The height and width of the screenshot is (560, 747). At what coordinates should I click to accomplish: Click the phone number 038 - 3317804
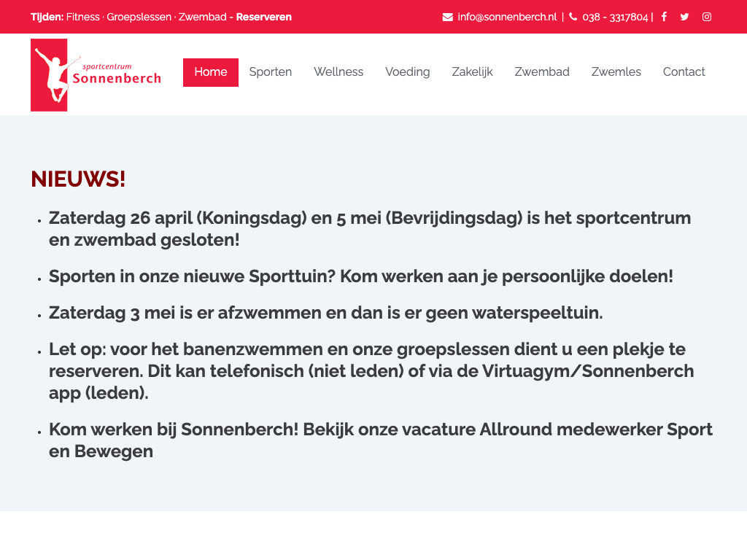[615, 17]
